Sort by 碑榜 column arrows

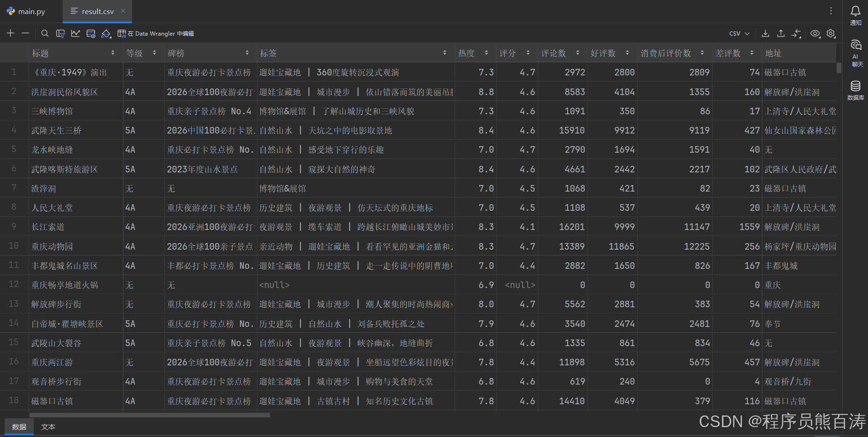coord(247,53)
